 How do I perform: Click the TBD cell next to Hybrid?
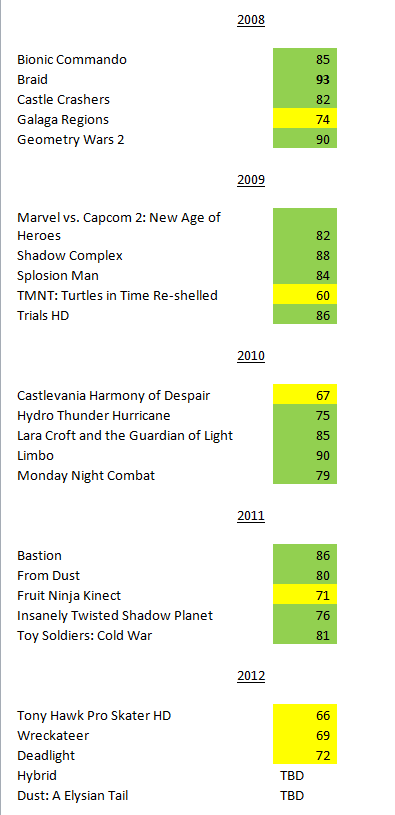(292, 775)
